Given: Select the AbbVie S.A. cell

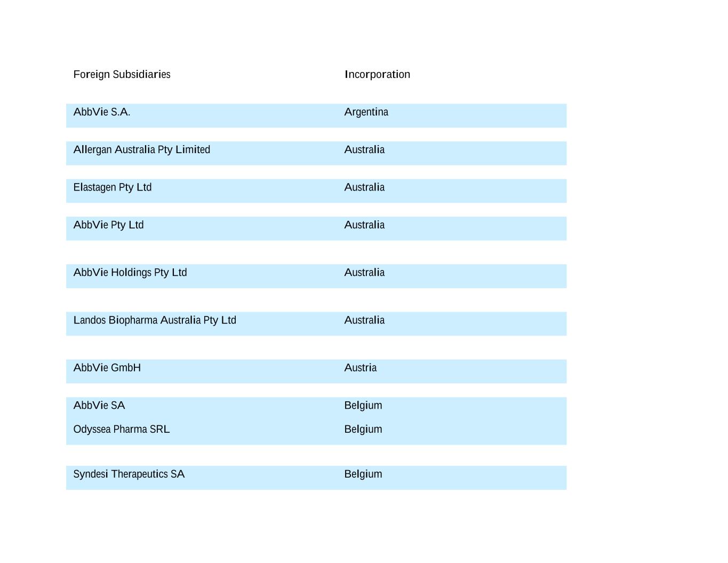Looking at the screenshot, I should 102,112.
